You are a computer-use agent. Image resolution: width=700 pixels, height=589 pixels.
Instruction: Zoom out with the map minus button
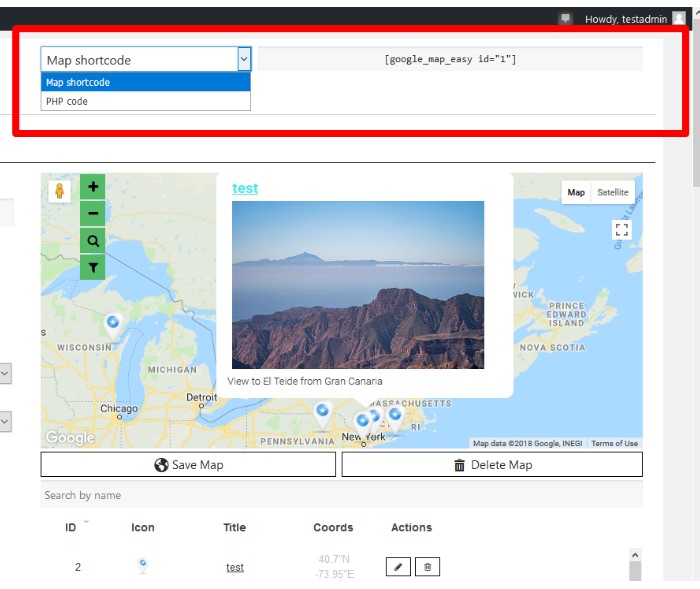pyautogui.click(x=93, y=213)
